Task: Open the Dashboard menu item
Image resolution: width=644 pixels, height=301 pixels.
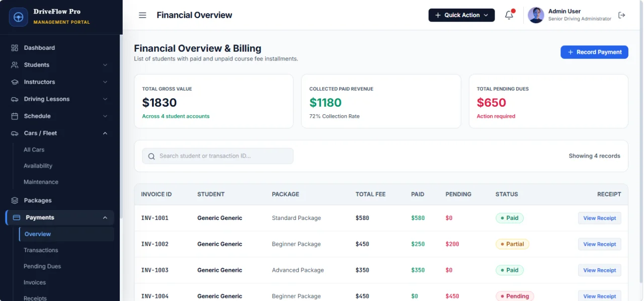Action: [x=60, y=48]
